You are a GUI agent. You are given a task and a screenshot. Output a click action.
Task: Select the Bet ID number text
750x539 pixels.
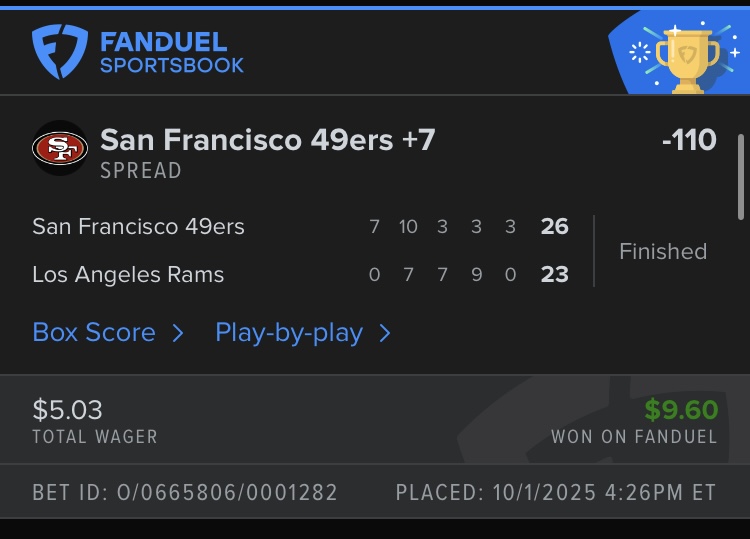click(x=185, y=492)
